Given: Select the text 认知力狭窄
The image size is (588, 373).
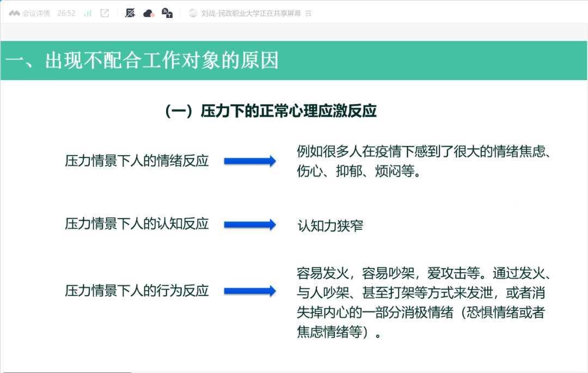Looking at the screenshot, I should tap(330, 225).
